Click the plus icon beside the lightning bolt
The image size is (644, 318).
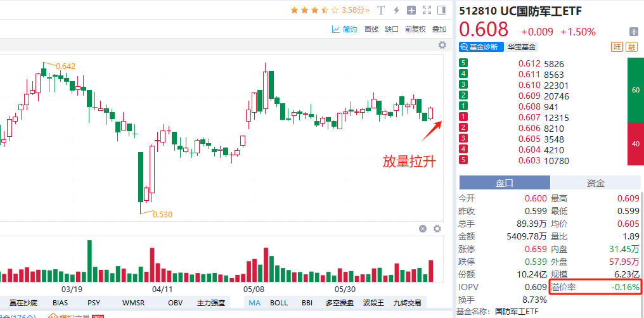click(x=411, y=10)
